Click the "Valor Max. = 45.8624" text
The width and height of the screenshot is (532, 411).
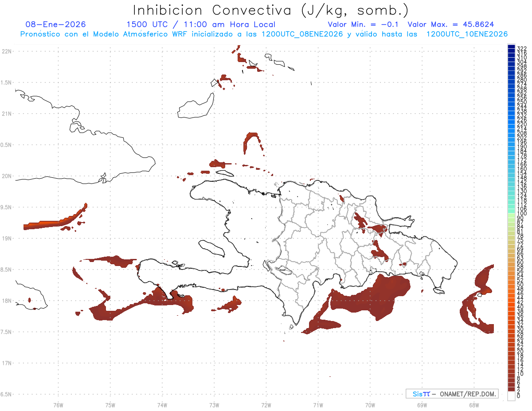[451, 24]
